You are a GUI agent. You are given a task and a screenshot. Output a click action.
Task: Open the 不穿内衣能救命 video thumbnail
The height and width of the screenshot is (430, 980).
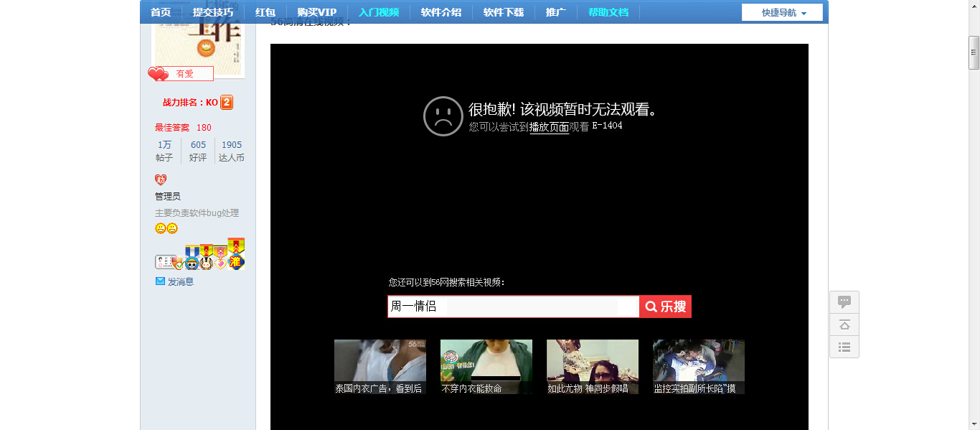pos(486,367)
